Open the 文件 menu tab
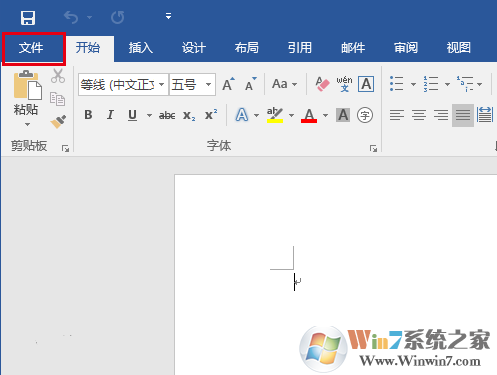 point(31,48)
